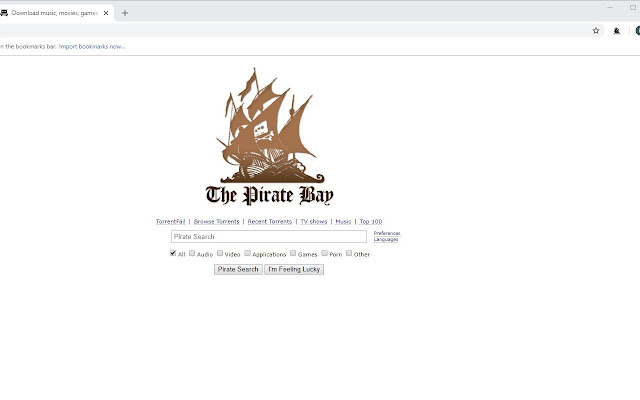Check the Applications checkbox
Screen dimensions: 640x400
[x=247, y=253]
